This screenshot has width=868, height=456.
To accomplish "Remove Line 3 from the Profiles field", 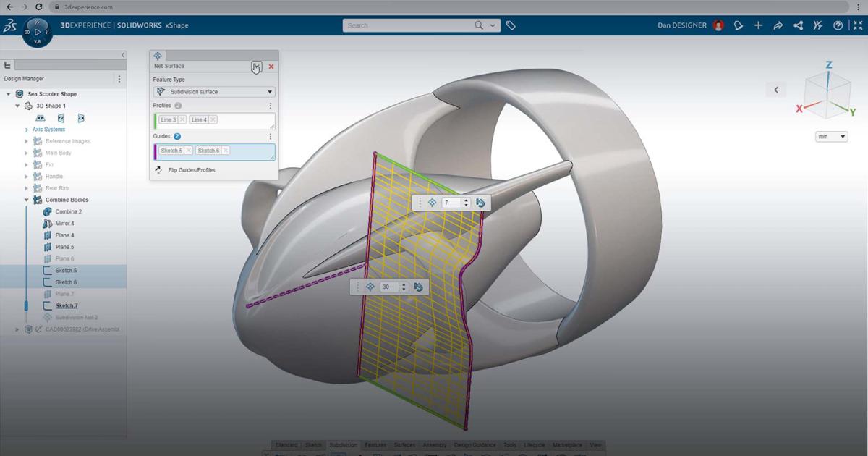I will pyautogui.click(x=182, y=119).
